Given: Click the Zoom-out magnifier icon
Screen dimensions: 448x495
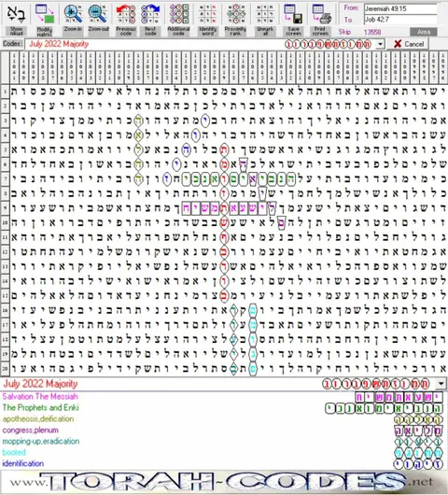Looking at the screenshot, I should tap(98, 14).
